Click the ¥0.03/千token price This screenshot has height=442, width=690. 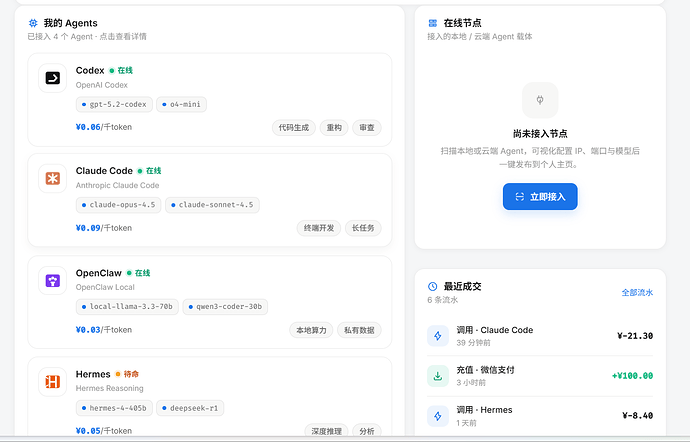point(104,330)
